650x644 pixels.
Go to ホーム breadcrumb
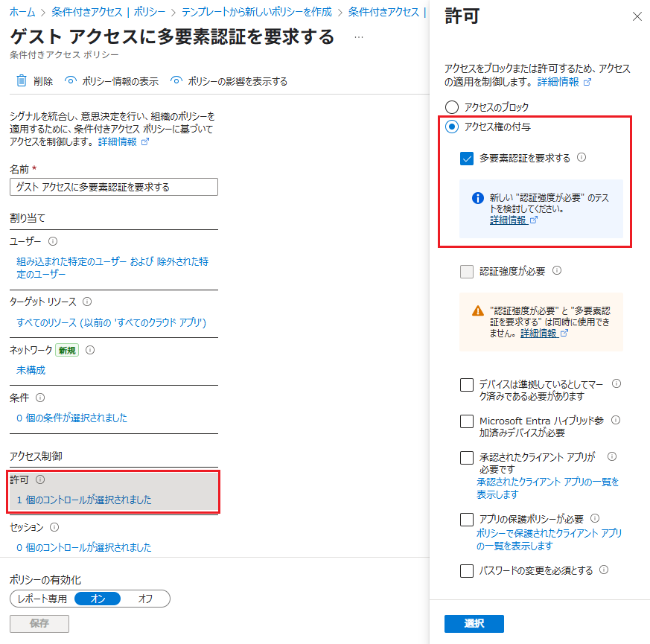coord(22,12)
